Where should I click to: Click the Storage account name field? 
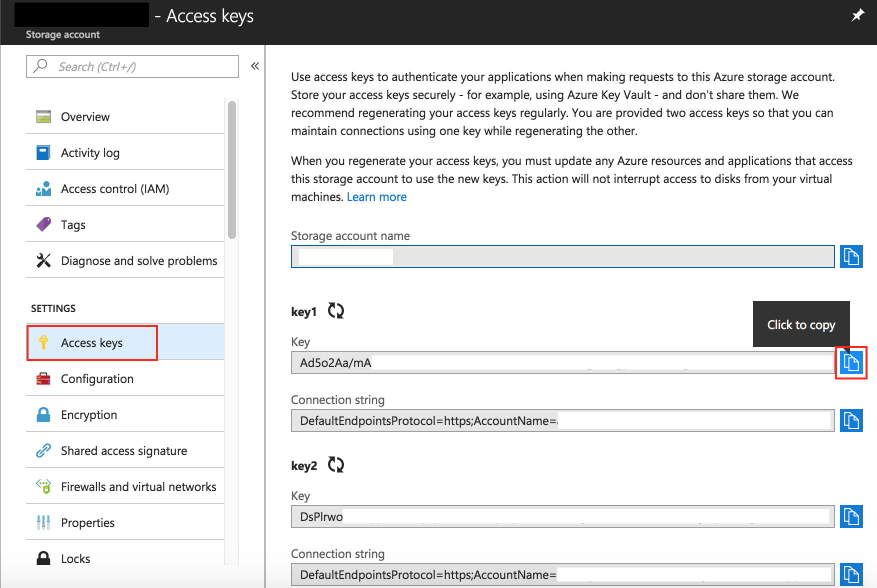(562, 256)
